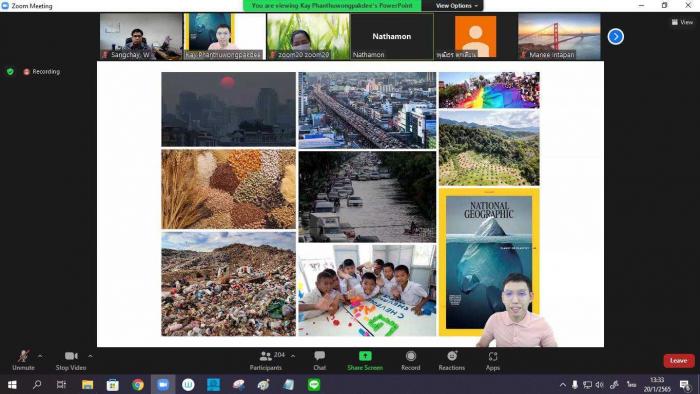Expand the audio options arrow beside Unmute
The height and width of the screenshot is (394, 700).
click(x=40, y=356)
